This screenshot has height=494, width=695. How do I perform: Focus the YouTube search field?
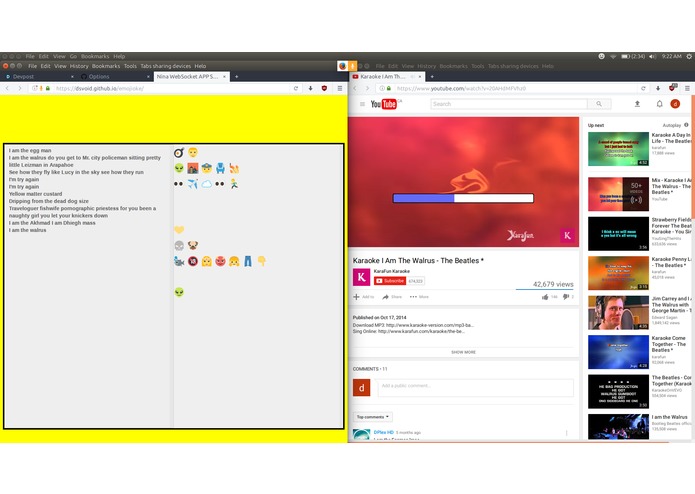[509, 104]
